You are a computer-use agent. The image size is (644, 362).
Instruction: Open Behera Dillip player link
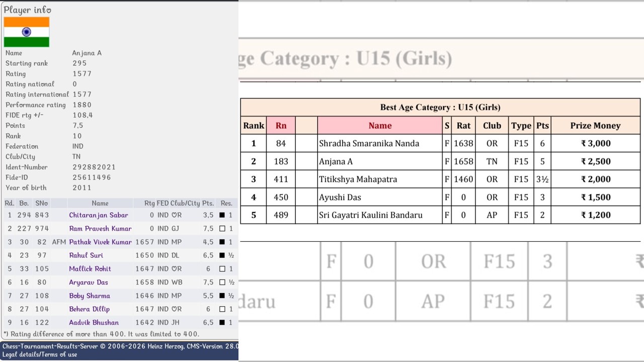pos(89,309)
